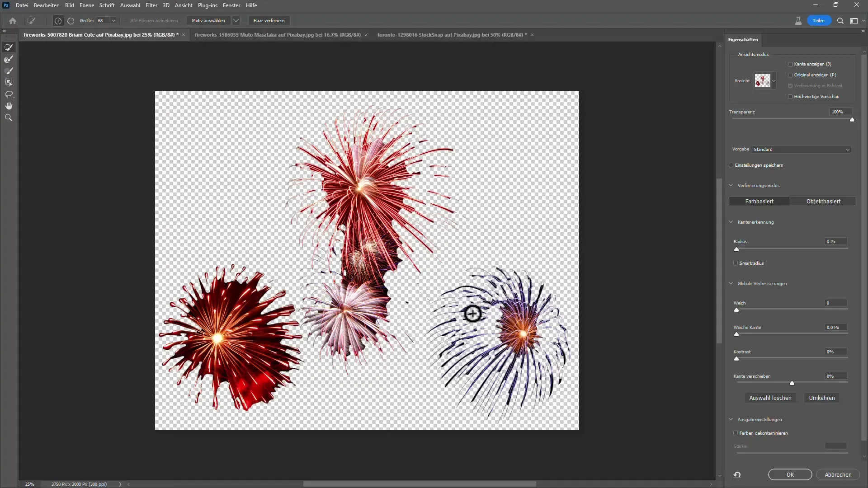Open the Filter menu
The height and width of the screenshot is (488, 868).
point(151,5)
